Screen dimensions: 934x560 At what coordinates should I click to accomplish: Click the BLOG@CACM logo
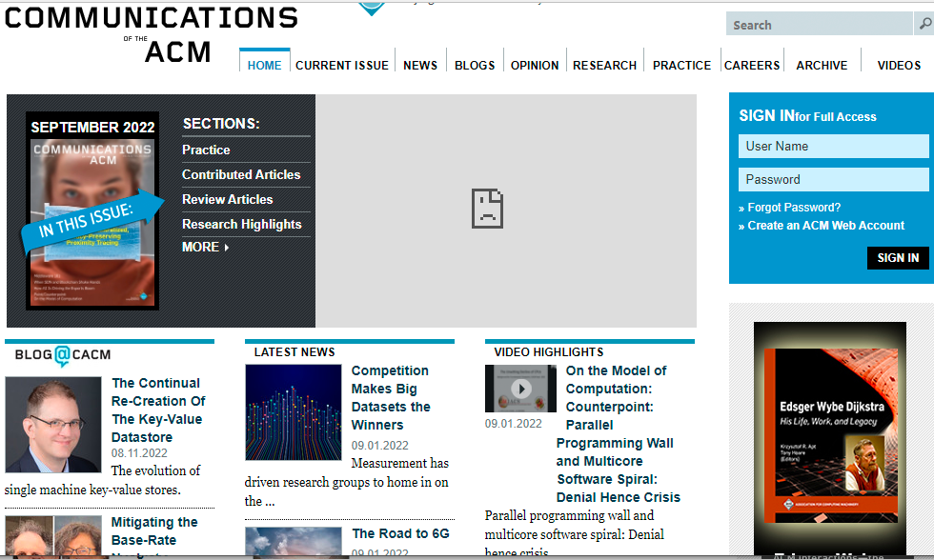[63, 355]
